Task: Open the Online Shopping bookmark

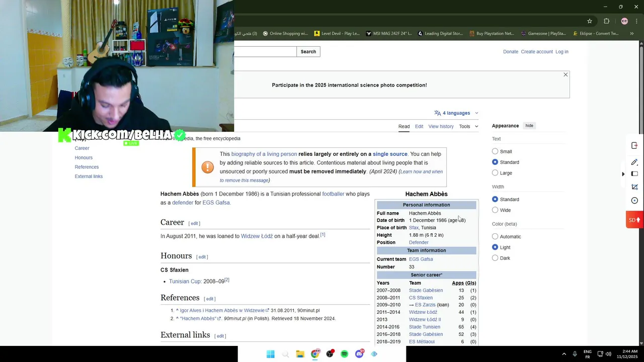Action: [285, 34]
